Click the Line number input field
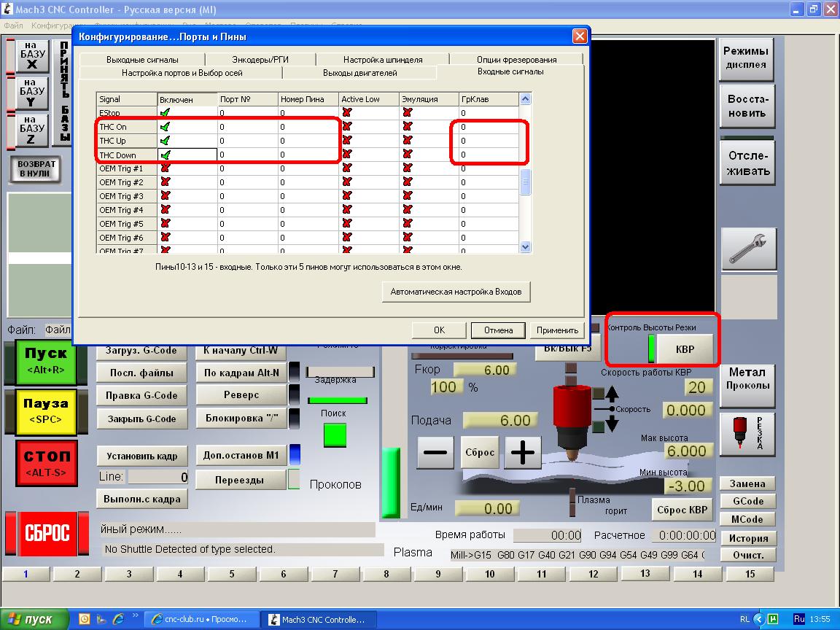The height and width of the screenshot is (630, 840). (x=158, y=477)
